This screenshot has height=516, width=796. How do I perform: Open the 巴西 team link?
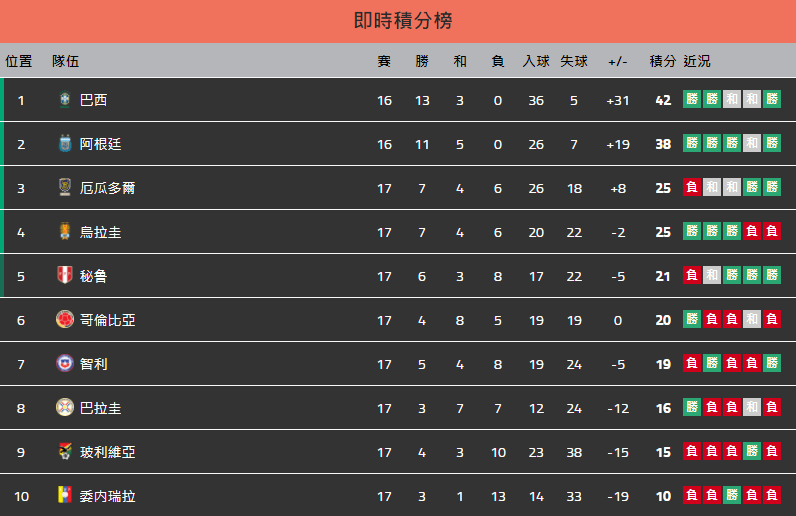tap(93, 100)
